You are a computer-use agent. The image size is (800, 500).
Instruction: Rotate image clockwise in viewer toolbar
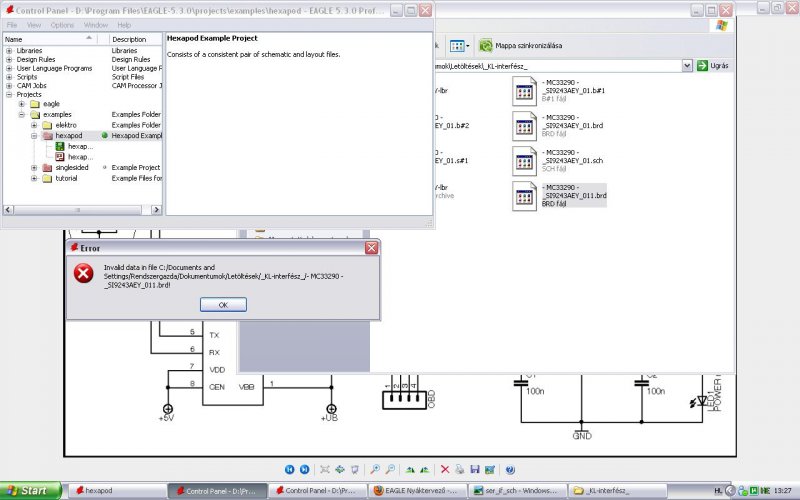410,469
